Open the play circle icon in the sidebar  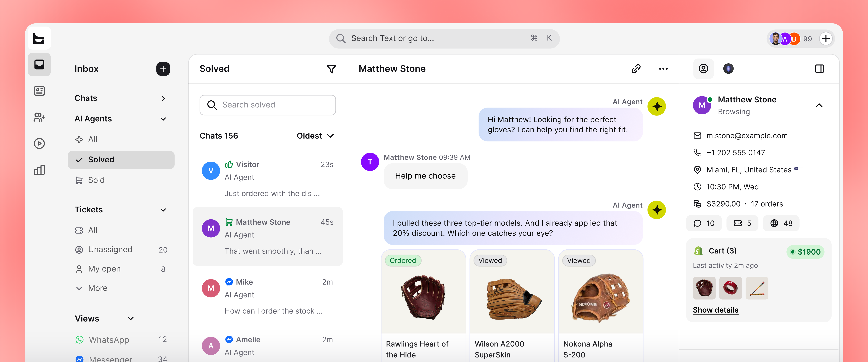(x=39, y=144)
